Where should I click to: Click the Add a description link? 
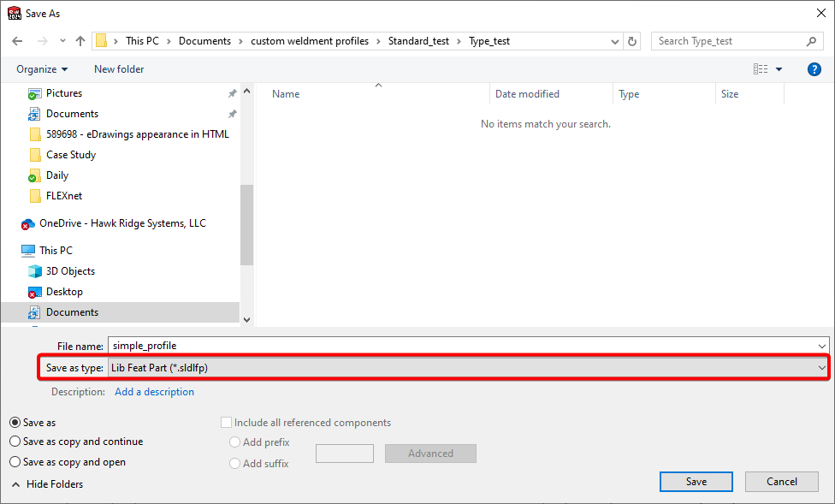click(x=155, y=392)
